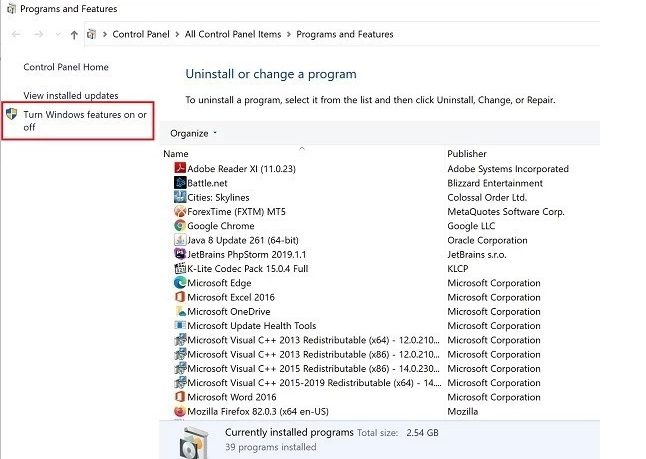
Task: Open the recent locations dropdown arrow
Action: tap(58, 34)
